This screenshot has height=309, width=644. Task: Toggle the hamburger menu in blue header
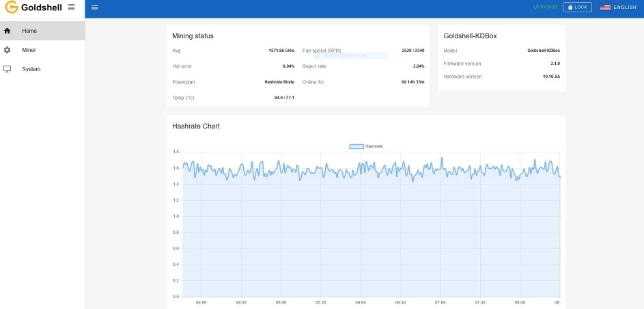[95, 7]
